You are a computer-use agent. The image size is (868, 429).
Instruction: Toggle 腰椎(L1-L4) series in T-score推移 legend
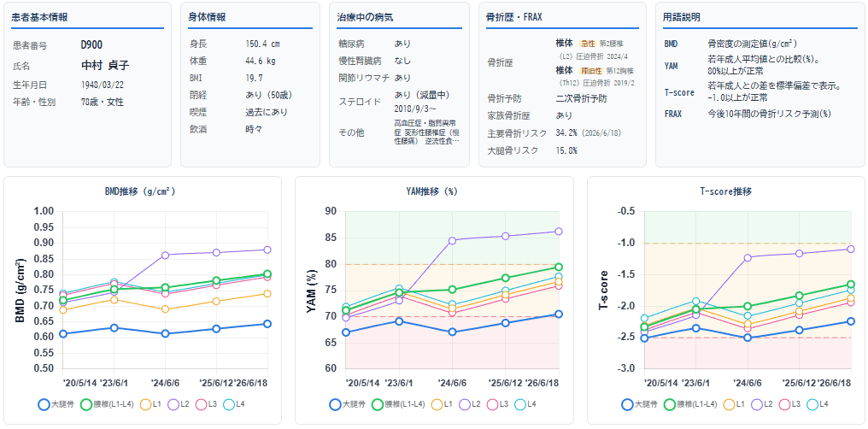coord(689,404)
